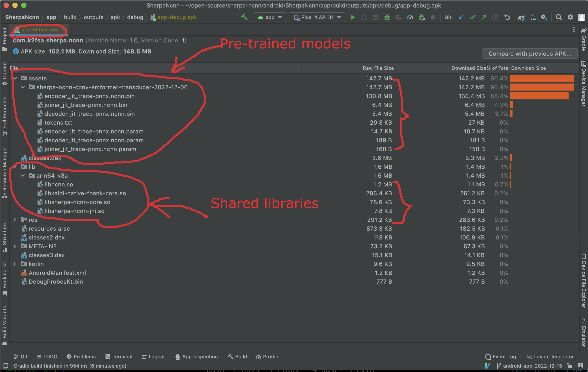Toggle the Gradle side panel

[584, 40]
